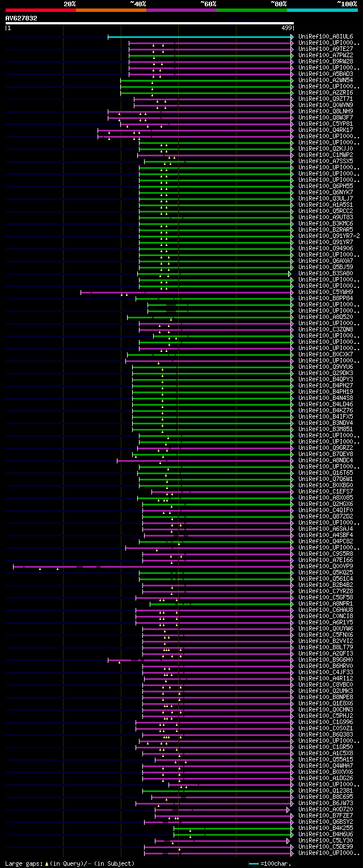This screenshot has height=868, width=363.
Task: Select the UniRef100_Q9ZT71 label
Action: 326,99
